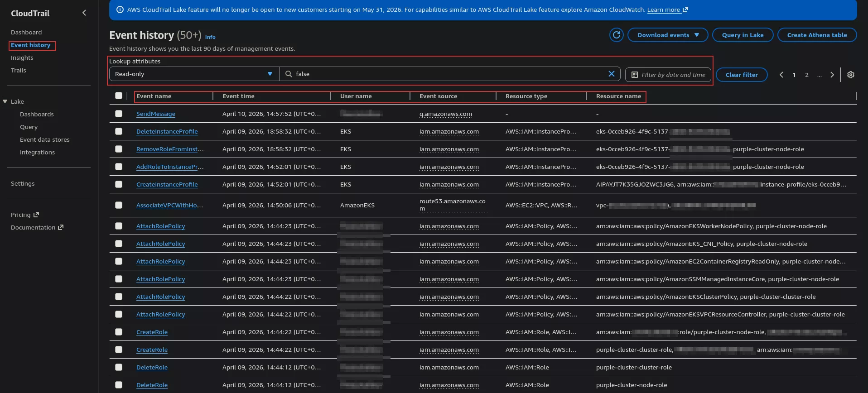Open Lake Query in sidebar
Screen dimensions: 868x393
click(29, 127)
